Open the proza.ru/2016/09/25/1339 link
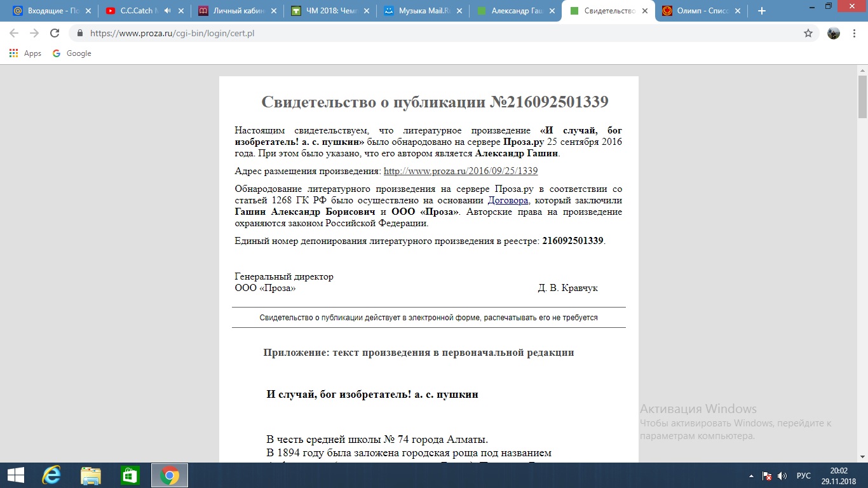The image size is (868, 488). click(x=461, y=171)
